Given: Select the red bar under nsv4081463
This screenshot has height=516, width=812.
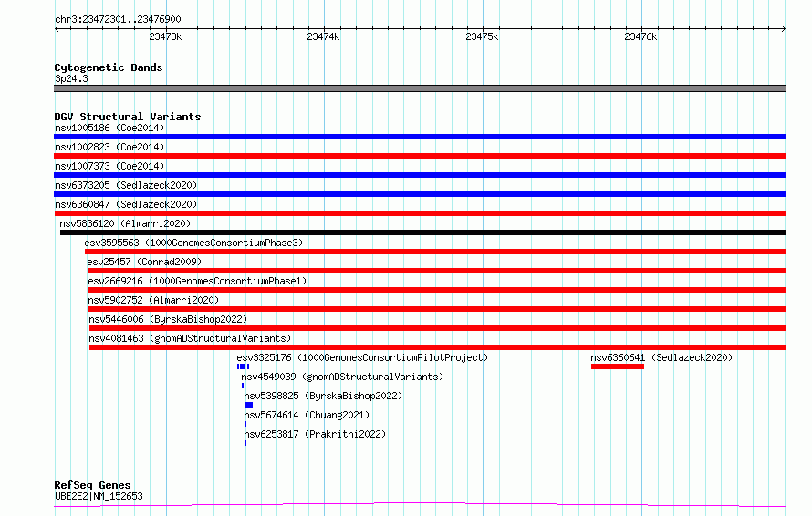Looking at the screenshot, I should coord(438,347).
